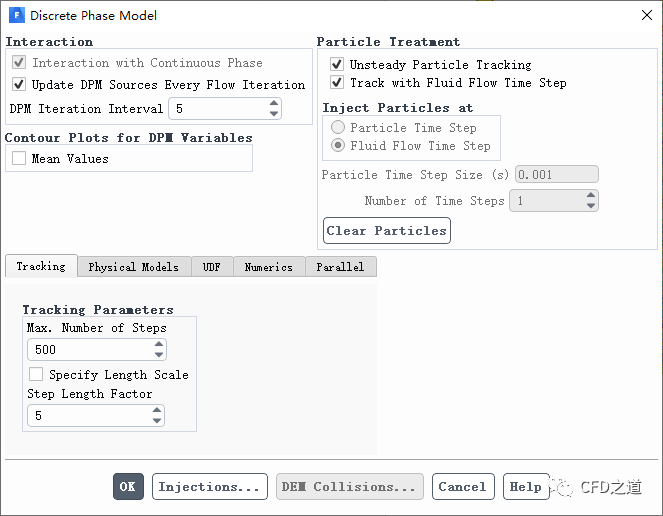The height and width of the screenshot is (516, 663).
Task: Open the Injections dialog
Action: 210,487
